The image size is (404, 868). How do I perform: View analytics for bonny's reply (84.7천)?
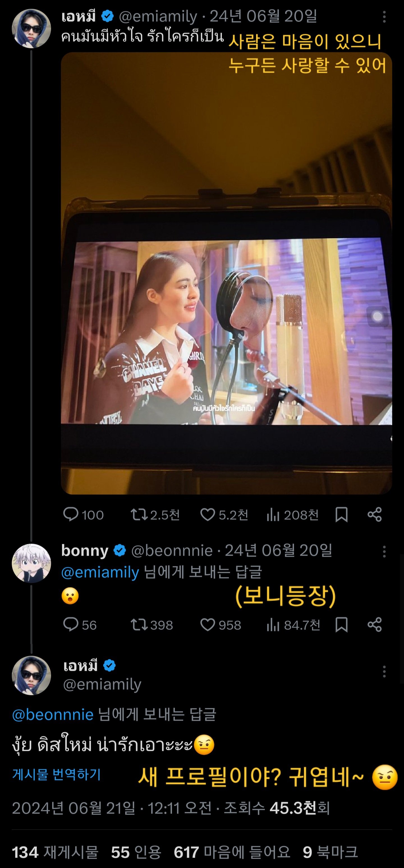[x=273, y=625]
